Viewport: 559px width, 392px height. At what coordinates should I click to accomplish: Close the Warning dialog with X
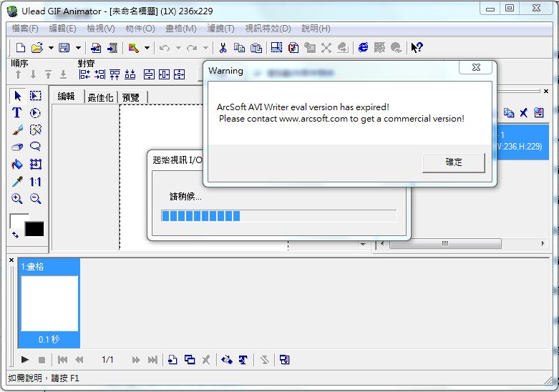tap(476, 67)
